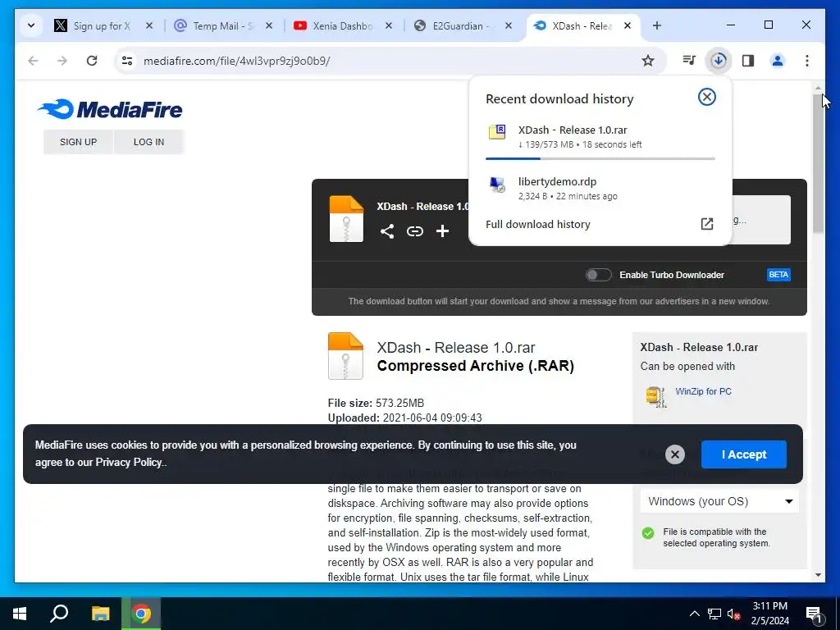Click the plus icon to save file
840x630 pixels.
click(442, 231)
